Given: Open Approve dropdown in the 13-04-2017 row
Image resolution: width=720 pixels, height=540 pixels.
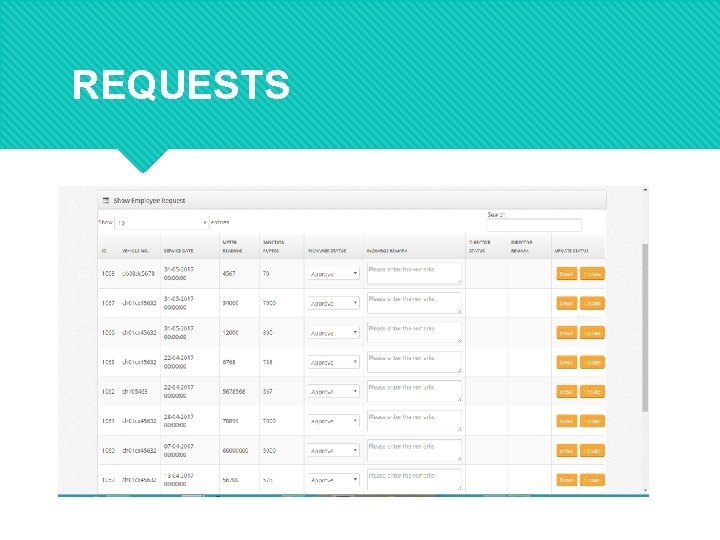Looking at the screenshot, I should click(333, 480).
